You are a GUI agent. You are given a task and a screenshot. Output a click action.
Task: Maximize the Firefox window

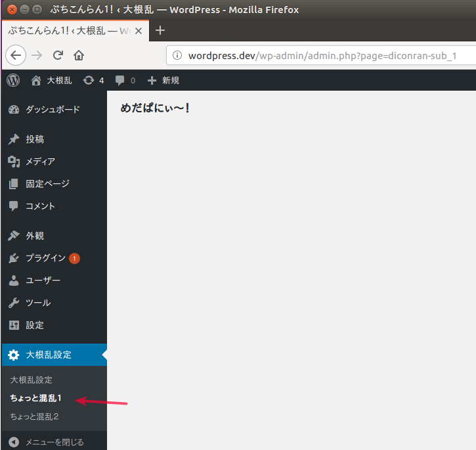tap(37, 10)
